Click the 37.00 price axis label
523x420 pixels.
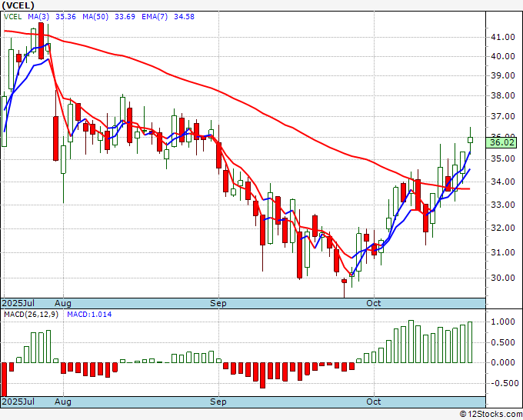[503, 117]
